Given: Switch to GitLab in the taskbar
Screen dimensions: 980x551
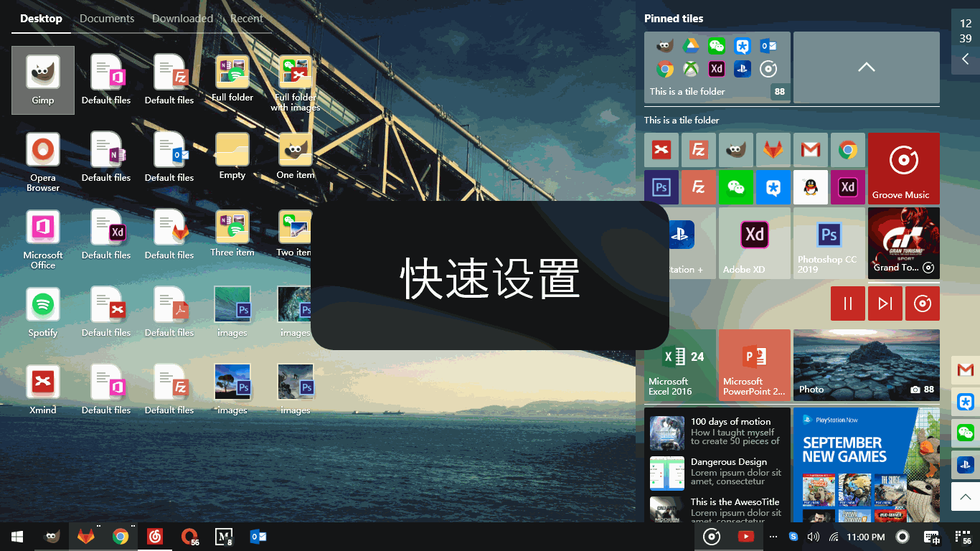Looking at the screenshot, I should pos(86,537).
